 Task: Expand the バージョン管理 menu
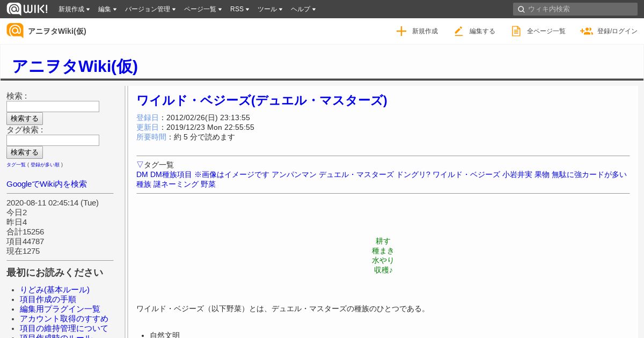151,9
